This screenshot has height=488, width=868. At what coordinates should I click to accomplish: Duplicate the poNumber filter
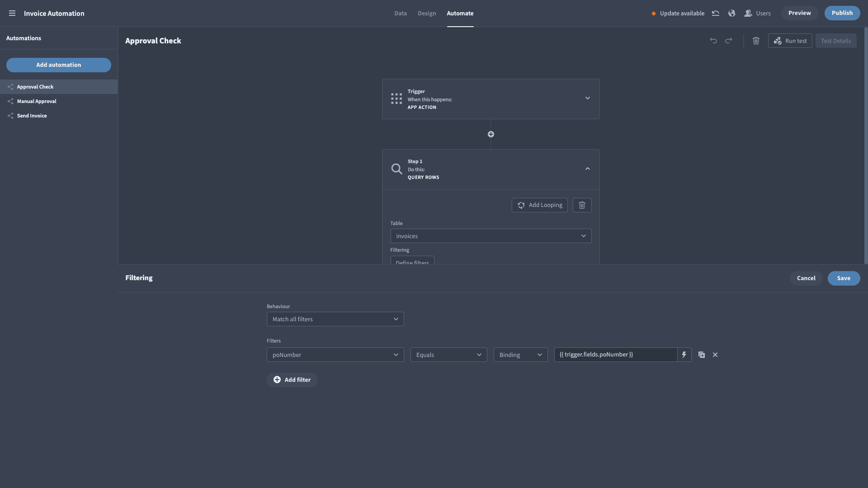pos(702,355)
